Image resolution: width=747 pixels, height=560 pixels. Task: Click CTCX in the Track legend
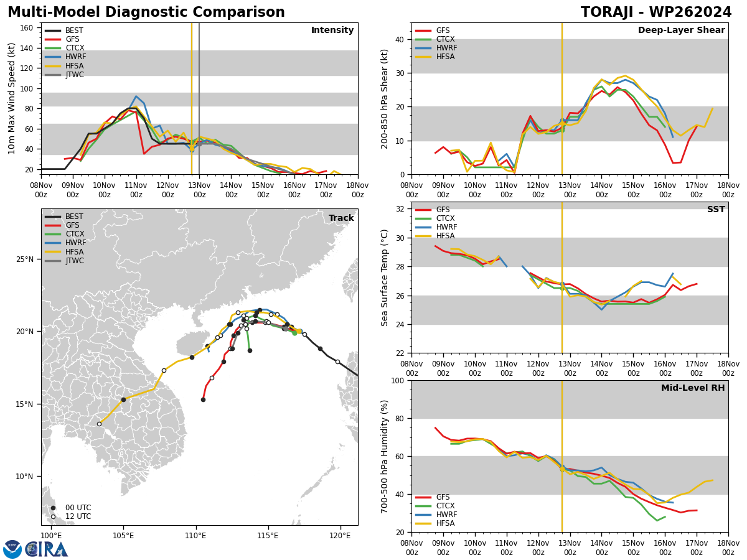coord(75,235)
